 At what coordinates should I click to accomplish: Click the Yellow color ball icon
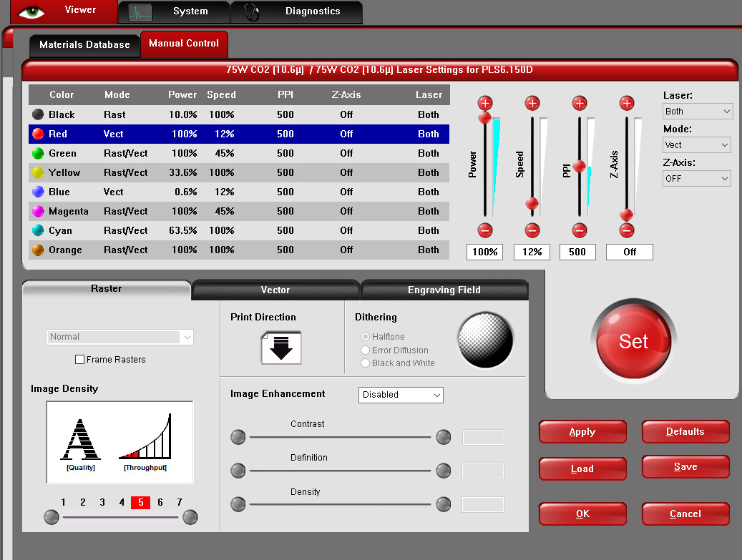(38, 172)
